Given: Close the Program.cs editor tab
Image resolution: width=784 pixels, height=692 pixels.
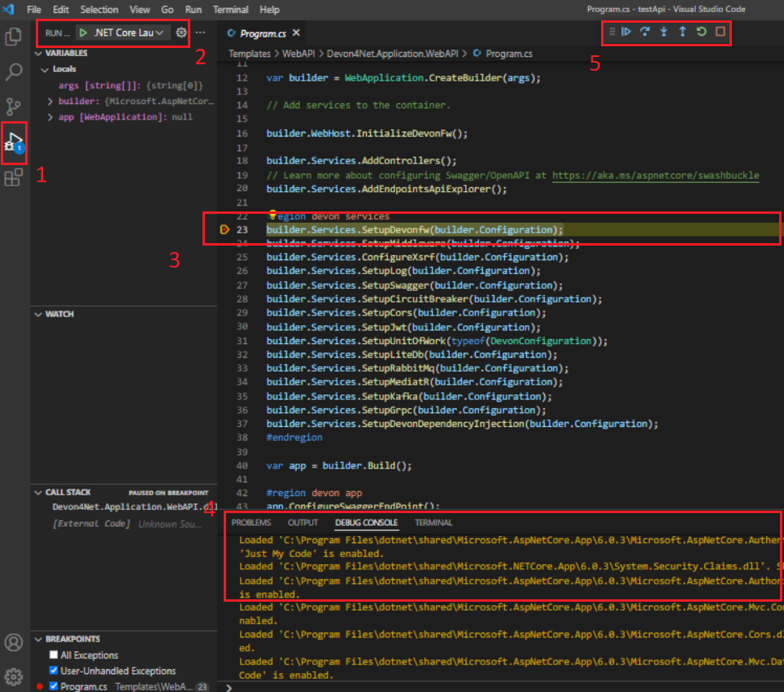Looking at the screenshot, I should tap(296, 33).
